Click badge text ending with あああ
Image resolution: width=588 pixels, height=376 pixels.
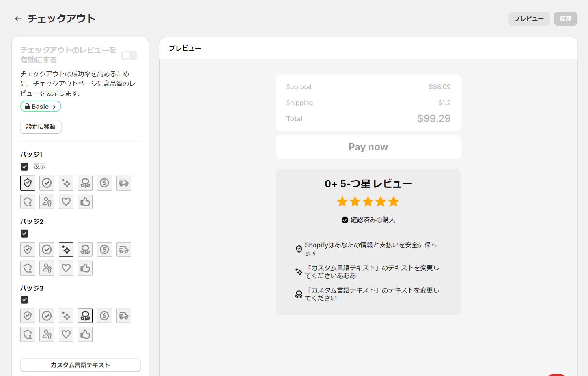[372, 272]
